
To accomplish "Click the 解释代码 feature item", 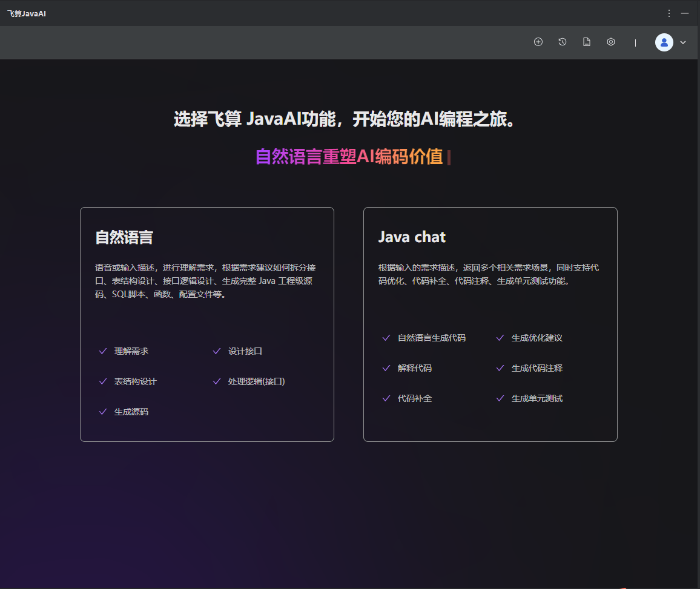I will (414, 368).
